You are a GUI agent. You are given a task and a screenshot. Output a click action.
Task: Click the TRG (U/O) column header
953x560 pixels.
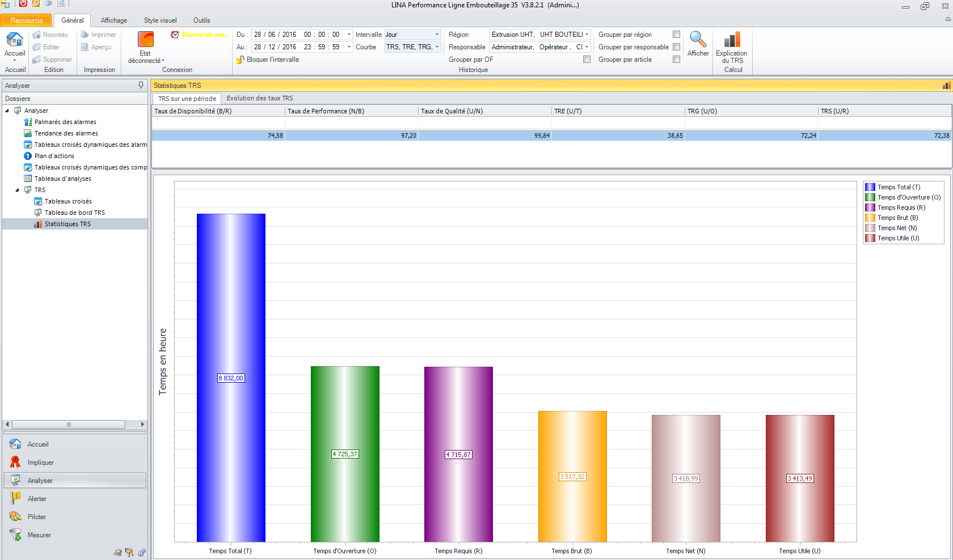coord(752,111)
